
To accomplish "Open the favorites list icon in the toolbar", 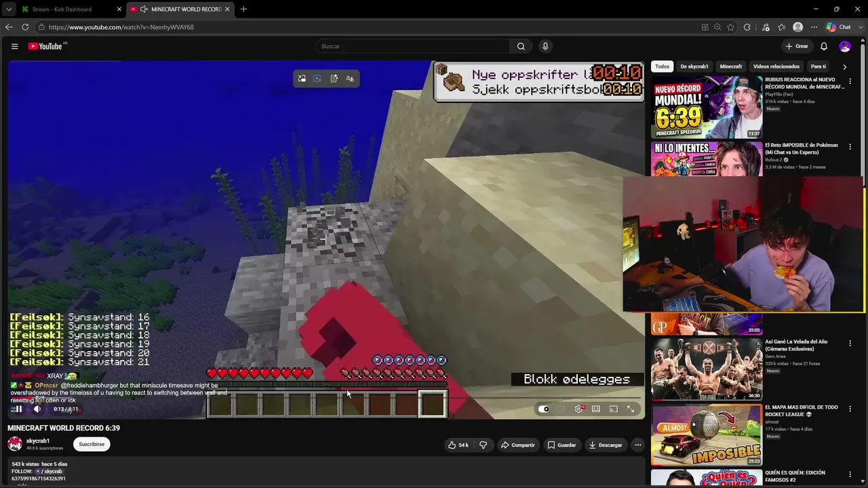I will point(782,27).
